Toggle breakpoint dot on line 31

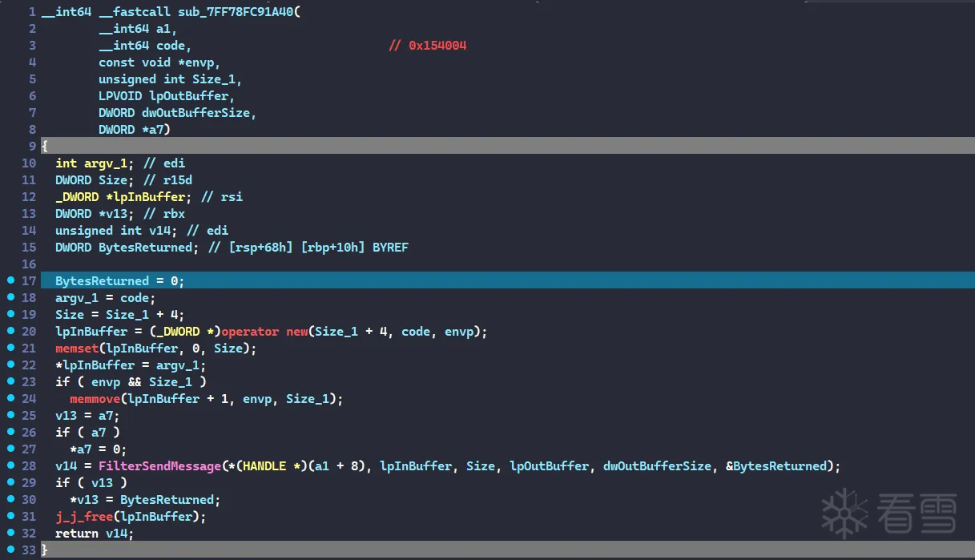[x=10, y=517]
